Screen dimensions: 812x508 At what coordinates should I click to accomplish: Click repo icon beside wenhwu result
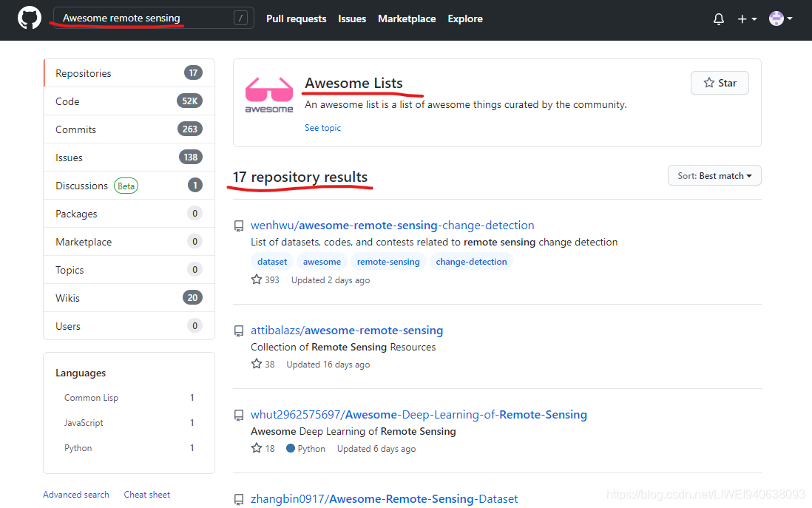coord(239,226)
